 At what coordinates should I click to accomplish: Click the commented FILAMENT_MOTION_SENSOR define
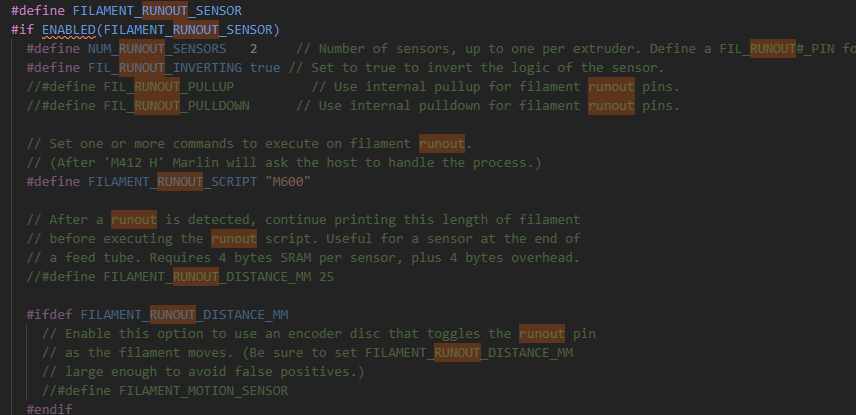[165, 390]
